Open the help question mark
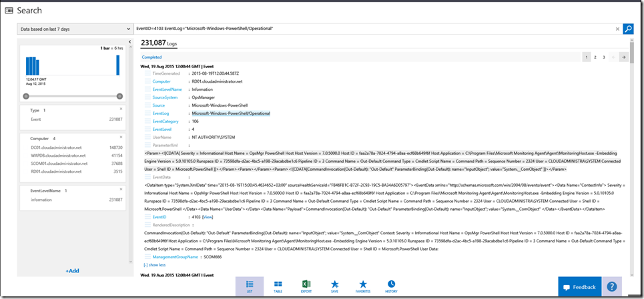The height and width of the screenshot is (299, 644). click(x=611, y=286)
